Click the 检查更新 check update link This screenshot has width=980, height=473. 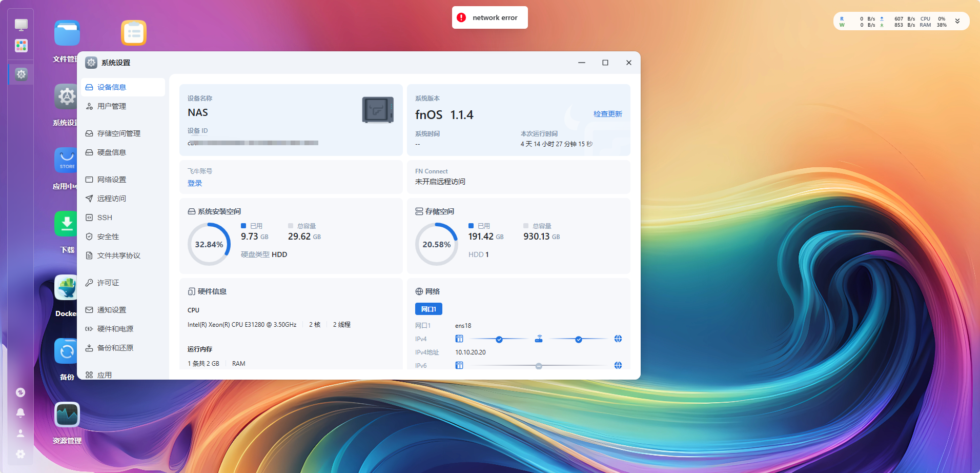(x=608, y=114)
